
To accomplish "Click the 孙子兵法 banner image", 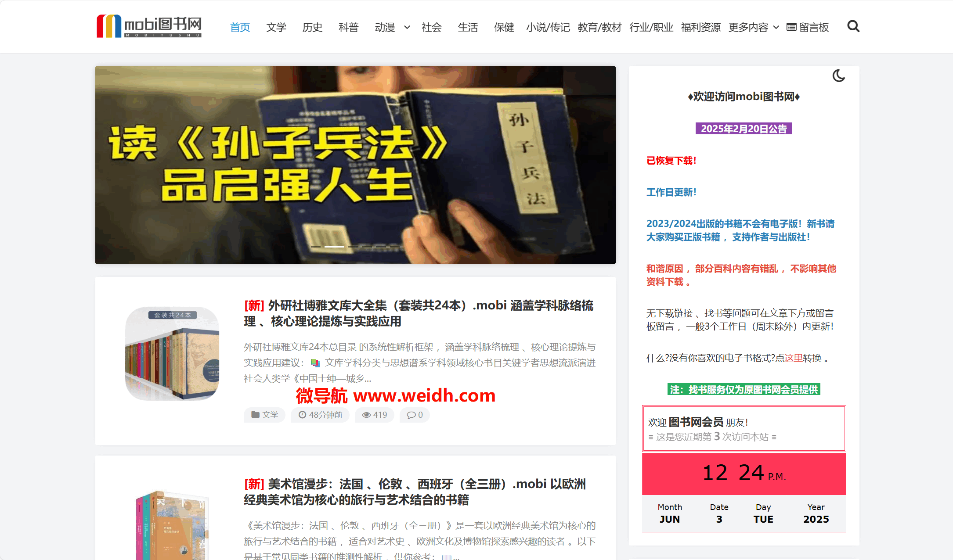I will [x=355, y=165].
